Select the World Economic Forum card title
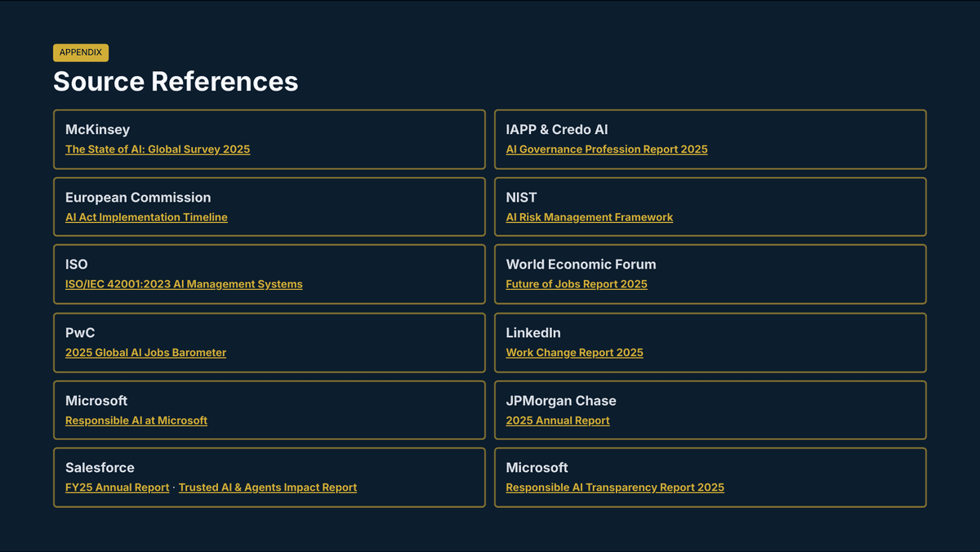980x552 pixels. pyautogui.click(x=581, y=265)
